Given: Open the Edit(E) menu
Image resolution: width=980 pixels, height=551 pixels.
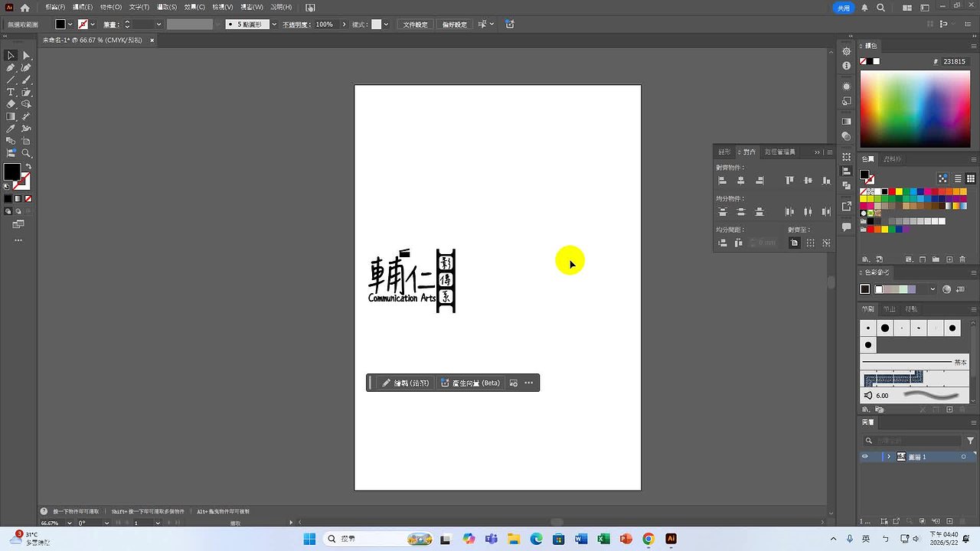Looking at the screenshot, I should click(82, 7).
